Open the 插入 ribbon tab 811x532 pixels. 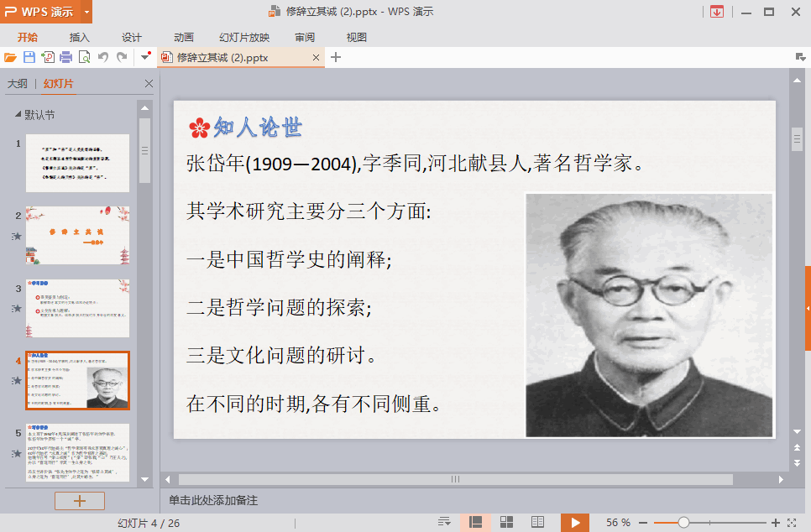(x=79, y=37)
